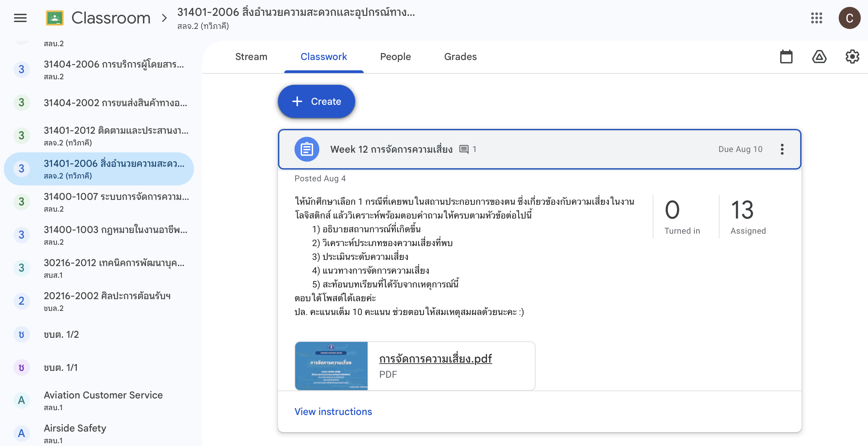Screen dimensions: 868x446
Task: Open the การจัดการความเสี่ยง.pdf attachment link
Action: click(x=435, y=359)
